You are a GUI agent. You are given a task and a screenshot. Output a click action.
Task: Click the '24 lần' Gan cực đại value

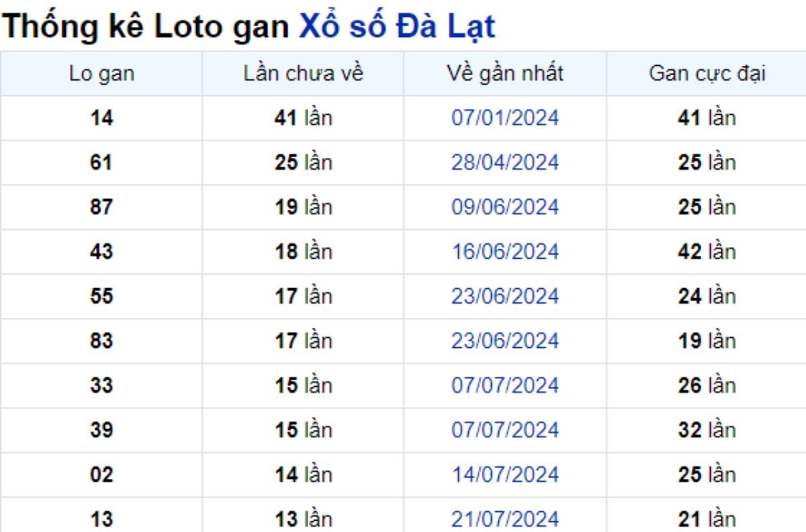(707, 296)
